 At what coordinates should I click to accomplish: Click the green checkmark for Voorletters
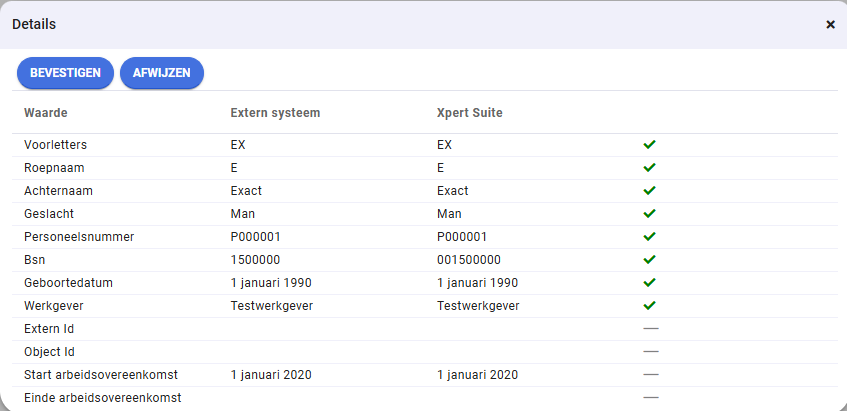649,145
